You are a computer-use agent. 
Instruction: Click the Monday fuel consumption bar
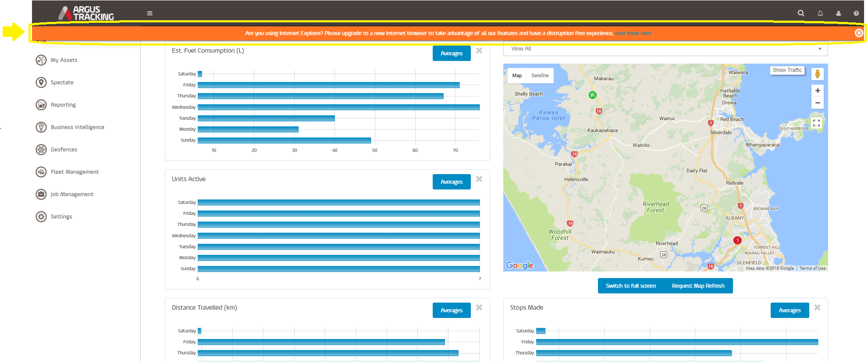(248, 129)
